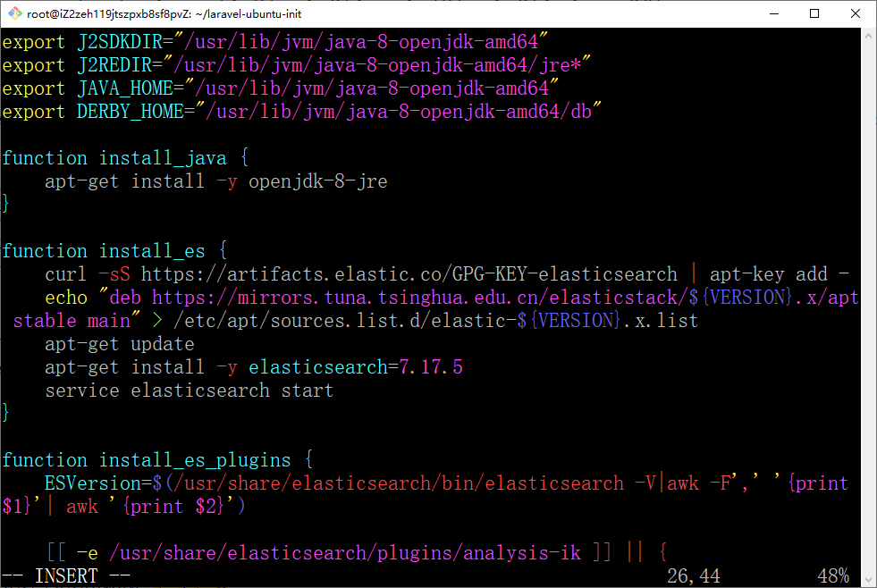Place cursor on install_es_plugins function name
877x588 pixels.
click(x=195, y=460)
